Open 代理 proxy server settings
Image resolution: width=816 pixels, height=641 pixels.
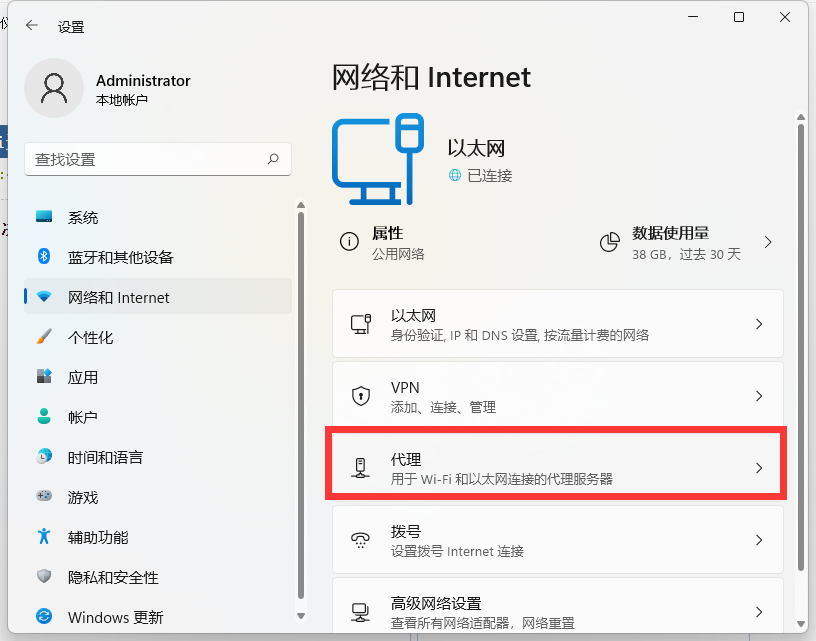558,468
